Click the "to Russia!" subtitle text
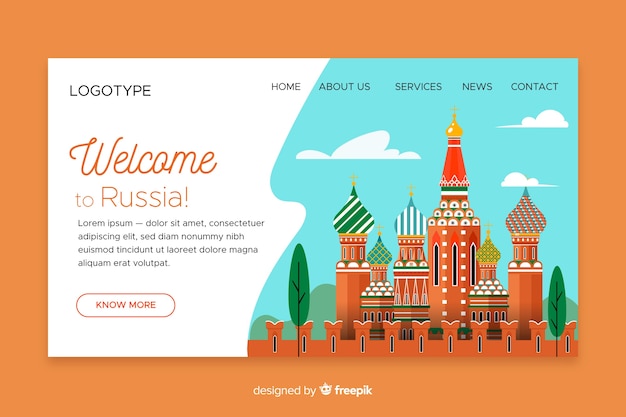This screenshot has width=626, height=417. click(131, 197)
